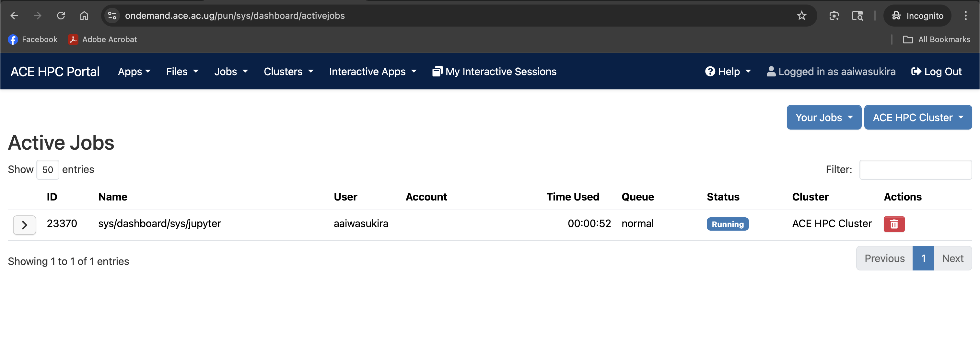
Task: Open site information icon in address bar
Action: pos(112,16)
